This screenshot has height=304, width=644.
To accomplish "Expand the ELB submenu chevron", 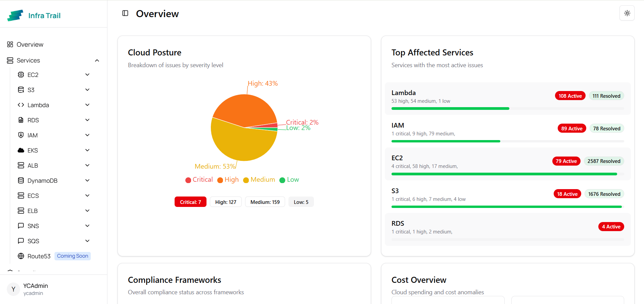I will [87, 211].
